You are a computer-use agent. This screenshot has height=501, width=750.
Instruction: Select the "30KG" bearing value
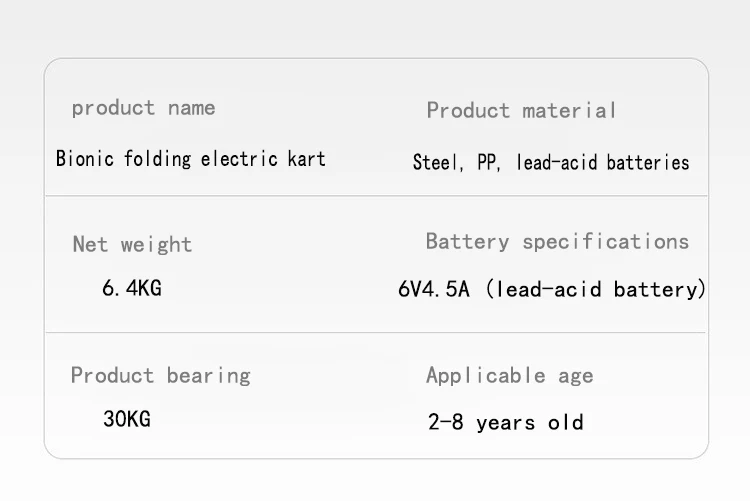click(127, 420)
